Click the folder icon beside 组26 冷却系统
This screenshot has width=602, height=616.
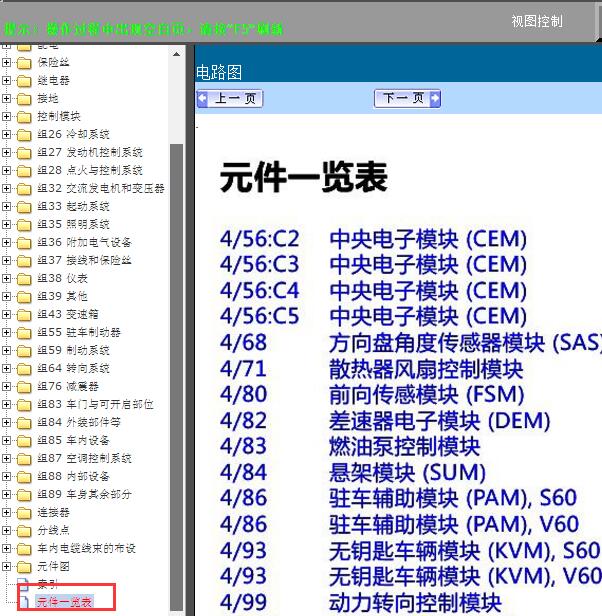click(x=24, y=135)
